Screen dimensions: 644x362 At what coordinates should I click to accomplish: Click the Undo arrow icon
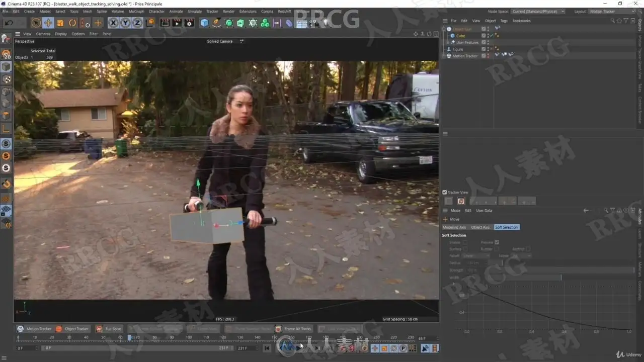9,23
